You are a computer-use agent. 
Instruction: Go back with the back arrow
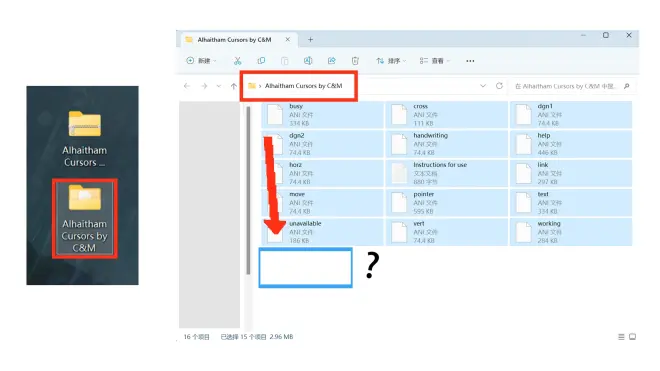pos(187,86)
